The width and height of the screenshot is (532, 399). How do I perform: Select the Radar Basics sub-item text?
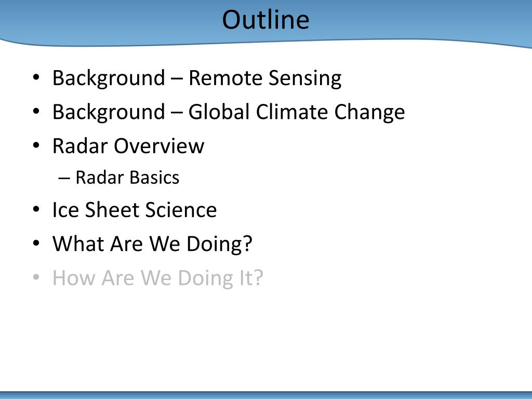pyautogui.click(x=127, y=178)
